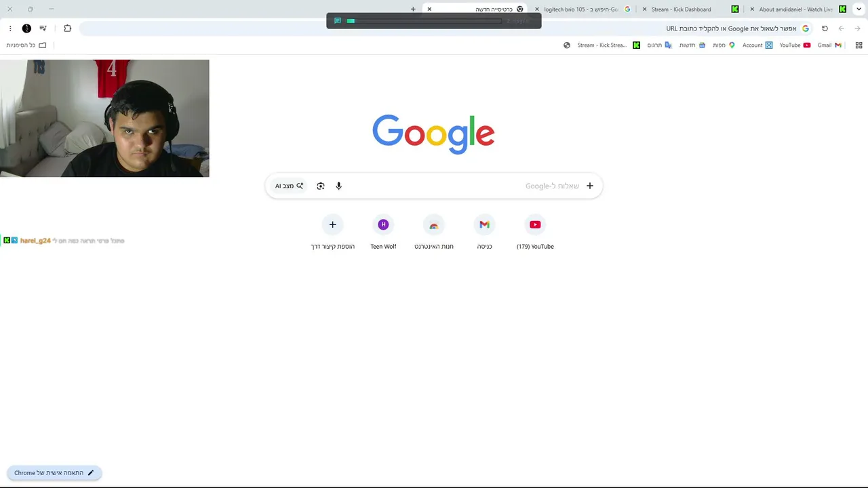Click the Google search input field
Screen dimensions: 868x488
(x=434, y=186)
